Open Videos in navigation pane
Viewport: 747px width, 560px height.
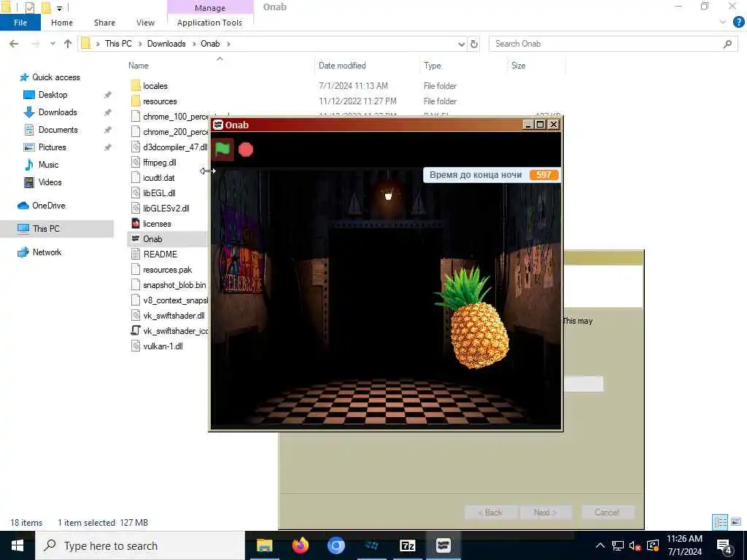coord(50,182)
